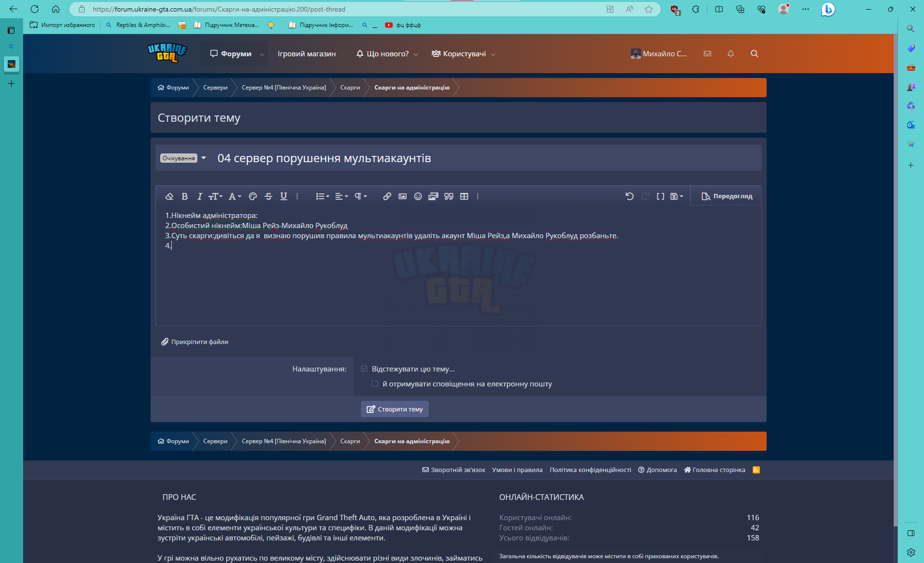The width and height of the screenshot is (924, 563).
Task: Click the Передогляд preview button
Action: click(727, 196)
